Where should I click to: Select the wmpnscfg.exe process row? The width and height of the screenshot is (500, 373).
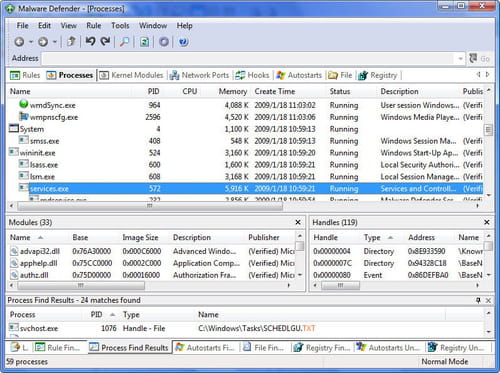pos(246,117)
